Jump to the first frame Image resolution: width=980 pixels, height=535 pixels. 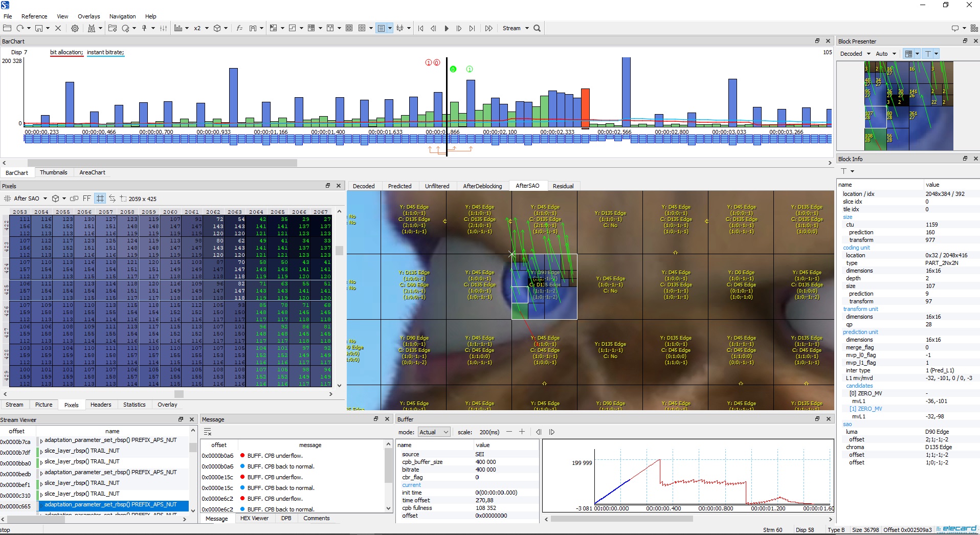click(x=420, y=28)
